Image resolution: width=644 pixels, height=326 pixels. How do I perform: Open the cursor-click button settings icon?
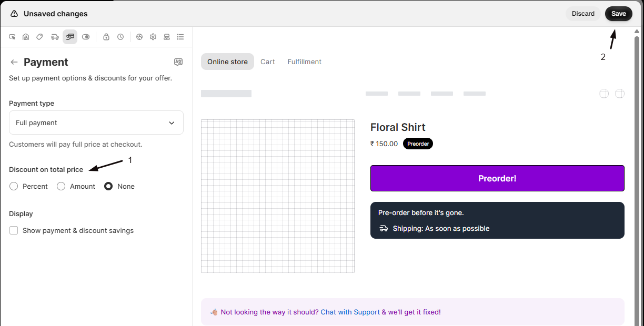click(x=12, y=37)
